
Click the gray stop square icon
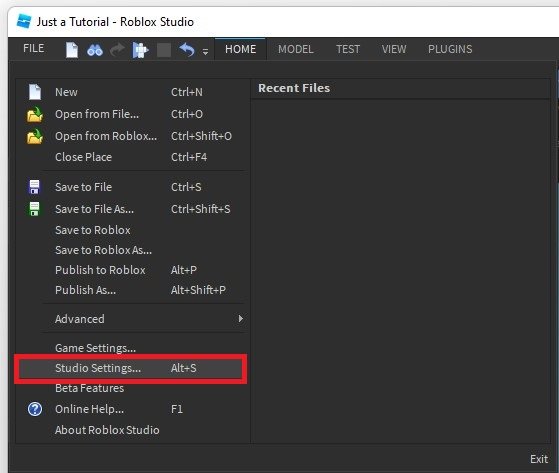click(x=164, y=50)
